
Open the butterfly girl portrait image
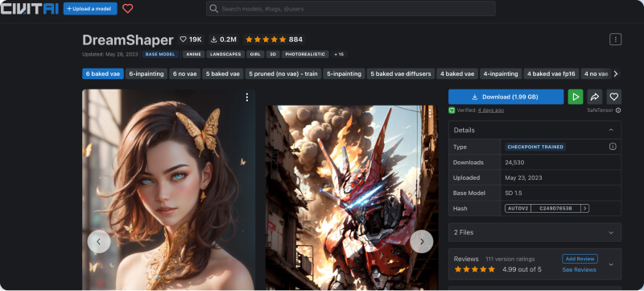tap(168, 190)
